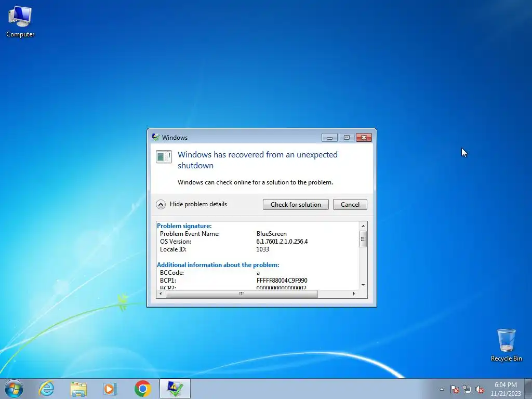Open the Recycle Bin desktop icon
The image size is (532, 399).
pyautogui.click(x=506, y=345)
